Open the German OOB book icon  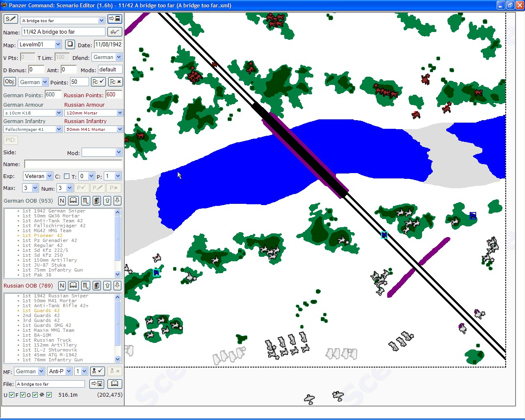[73, 201]
